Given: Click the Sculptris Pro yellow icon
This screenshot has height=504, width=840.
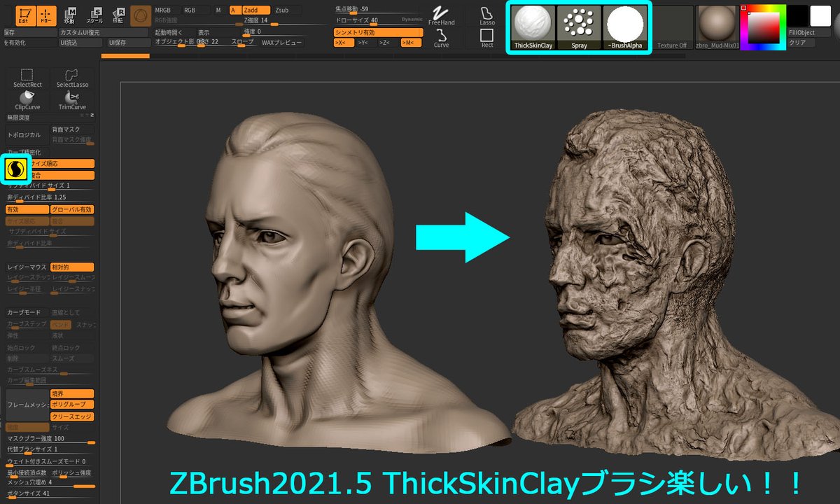Looking at the screenshot, I should [x=15, y=169].
